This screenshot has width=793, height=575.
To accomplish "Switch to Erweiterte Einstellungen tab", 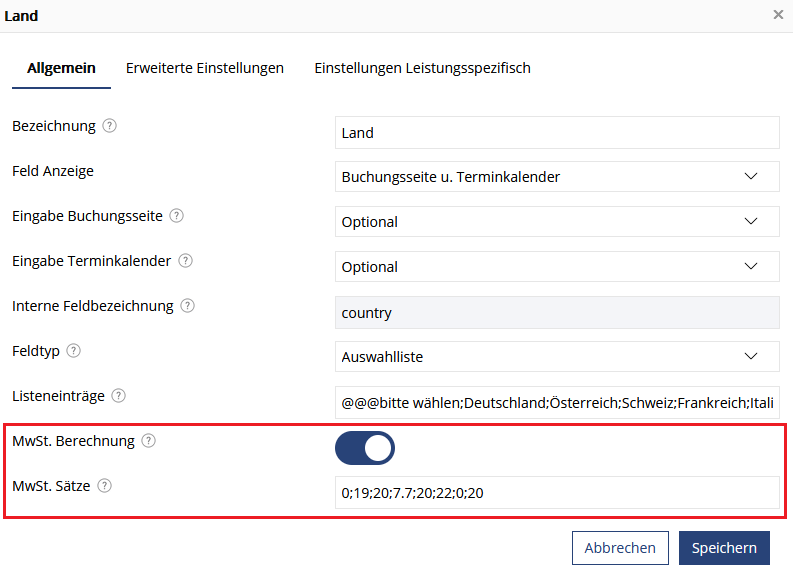I will [x=205, y=68].
